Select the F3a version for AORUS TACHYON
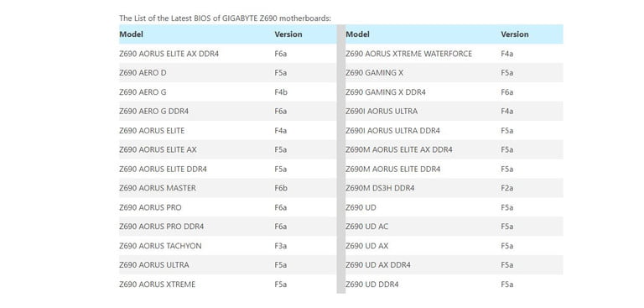644x308 pixels. [281, 246]
